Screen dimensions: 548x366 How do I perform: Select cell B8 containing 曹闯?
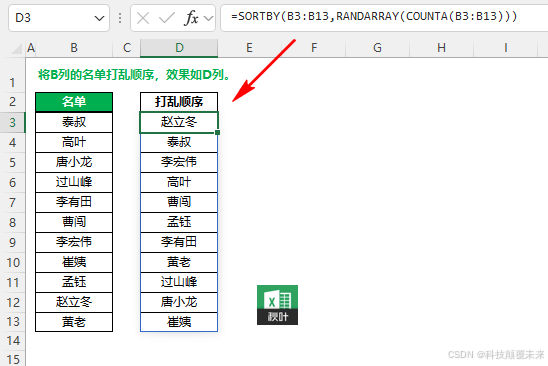pyautogui.click(x=74, y=222)
